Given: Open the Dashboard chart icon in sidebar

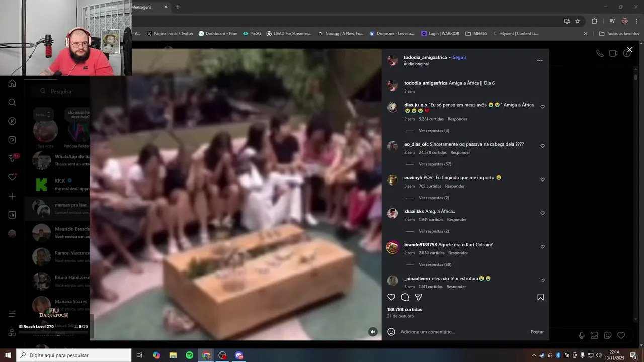Looking at the screenshot, I should point(12,215).
